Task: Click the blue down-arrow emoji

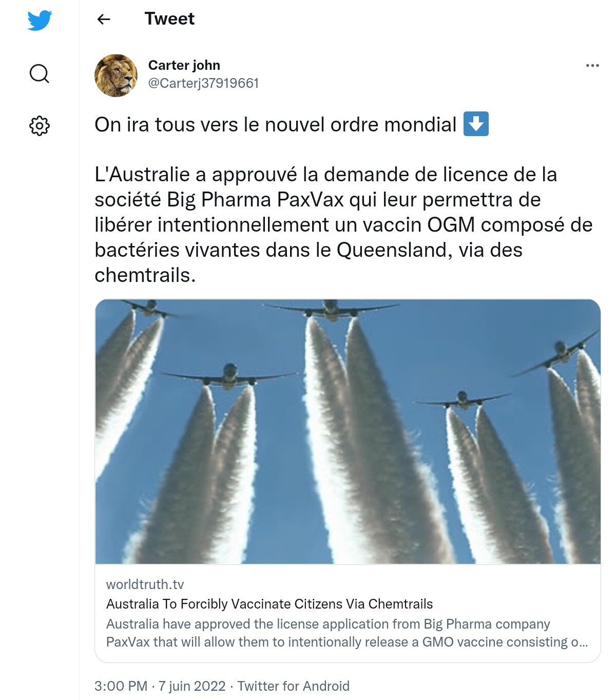Action: (x=476, y=124)
